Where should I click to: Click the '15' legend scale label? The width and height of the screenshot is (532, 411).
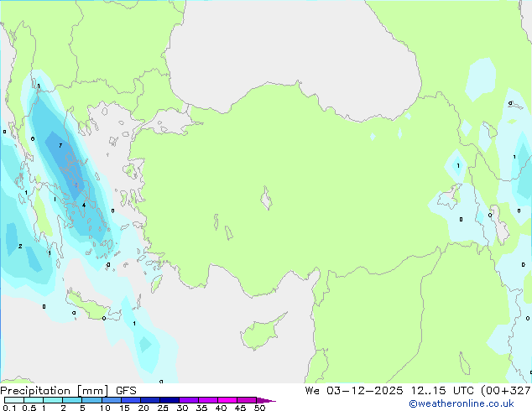point(124,408)
